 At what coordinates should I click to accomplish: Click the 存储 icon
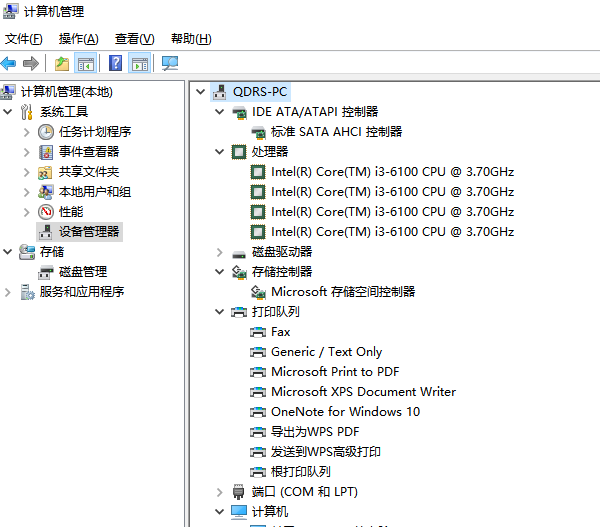(27, 252)
